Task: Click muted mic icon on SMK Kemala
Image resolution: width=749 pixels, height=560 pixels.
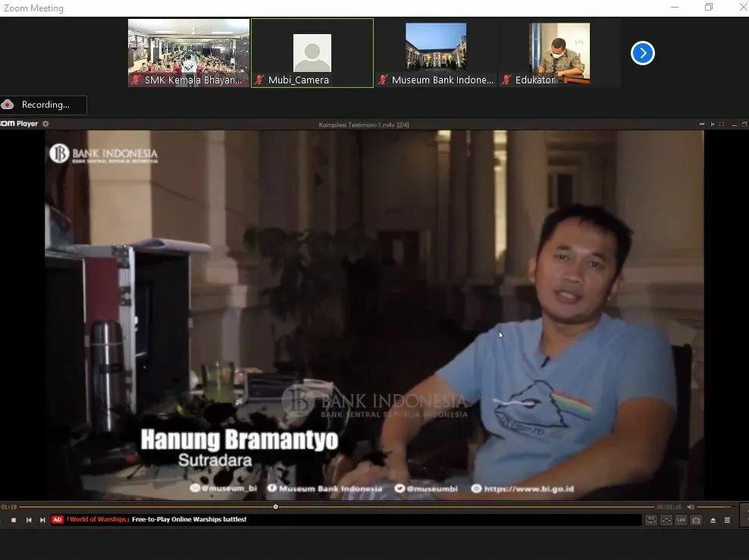Action: pos(136,80)
